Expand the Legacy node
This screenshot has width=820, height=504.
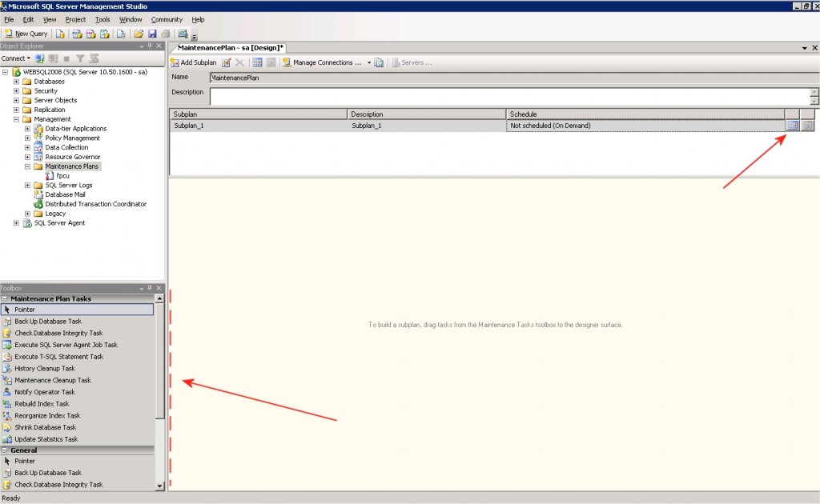[28, 214]
